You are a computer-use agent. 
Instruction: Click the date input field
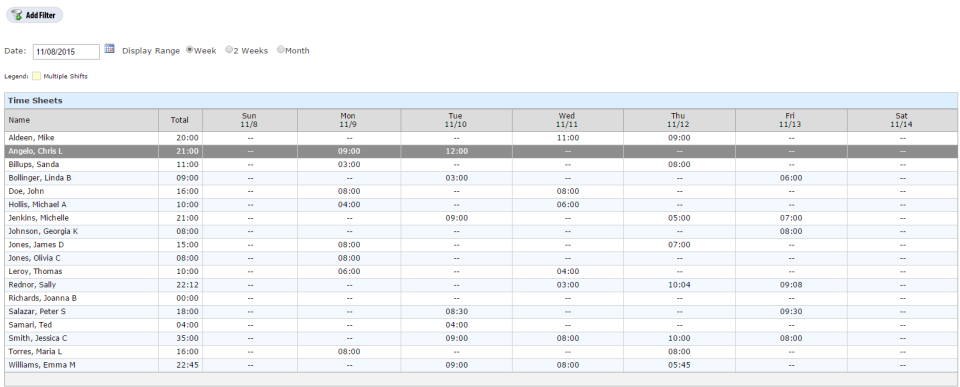(66, 52)
